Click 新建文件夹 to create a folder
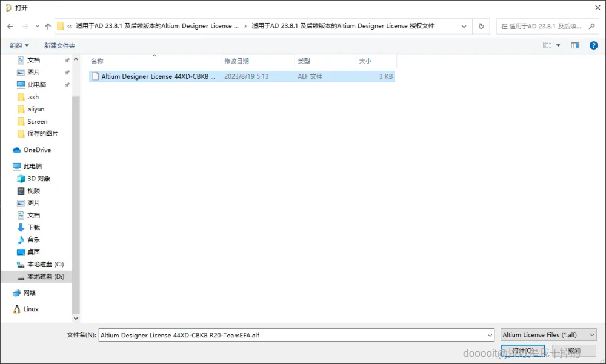 pos(59,45)
